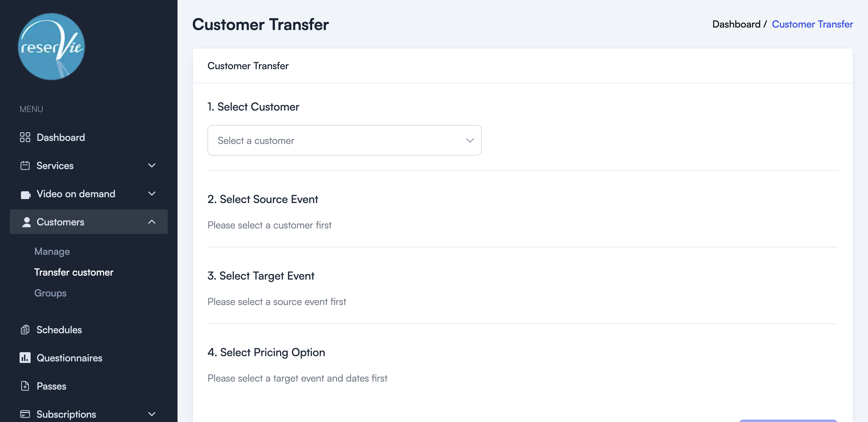Expand the Subscriptions menu

click(x=152, y=414)
